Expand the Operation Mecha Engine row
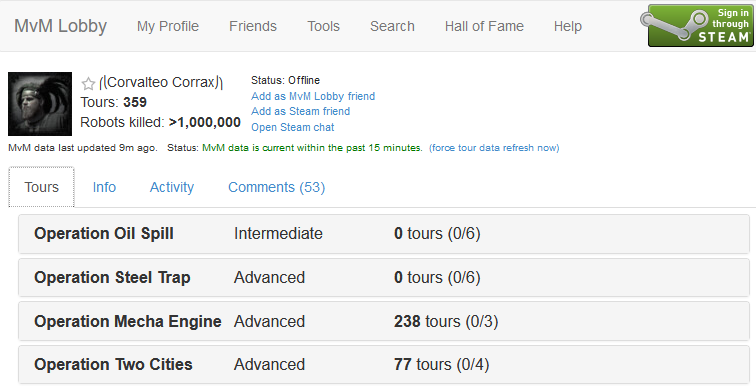The height and width of the screenshot is (389, 756). click(384, 321)
